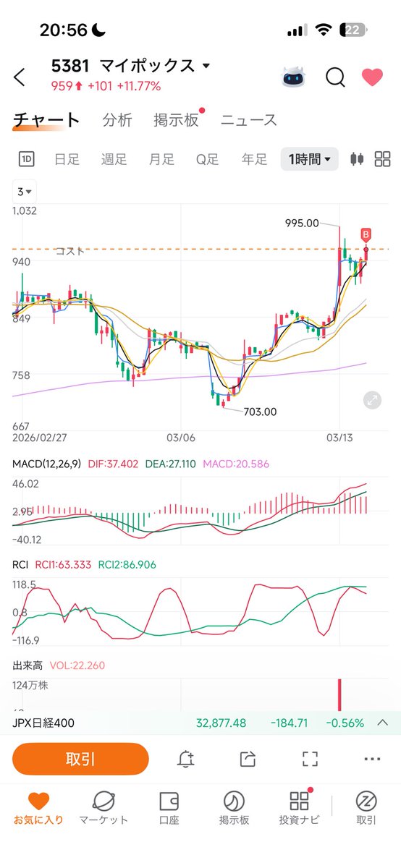This screenshot has width=401, height=868.
Task: Tap the 959 current price text
Action: (x=62, y=86)
